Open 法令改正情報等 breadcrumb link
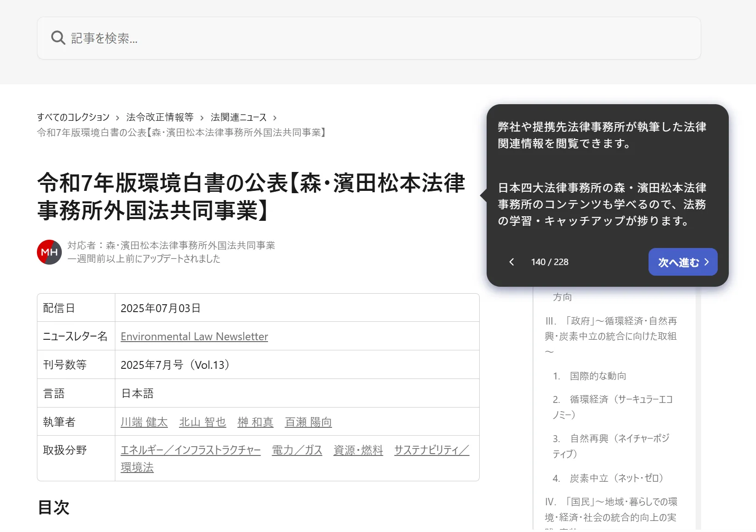The width and height of the screenshot is (756, 532). 160,117
